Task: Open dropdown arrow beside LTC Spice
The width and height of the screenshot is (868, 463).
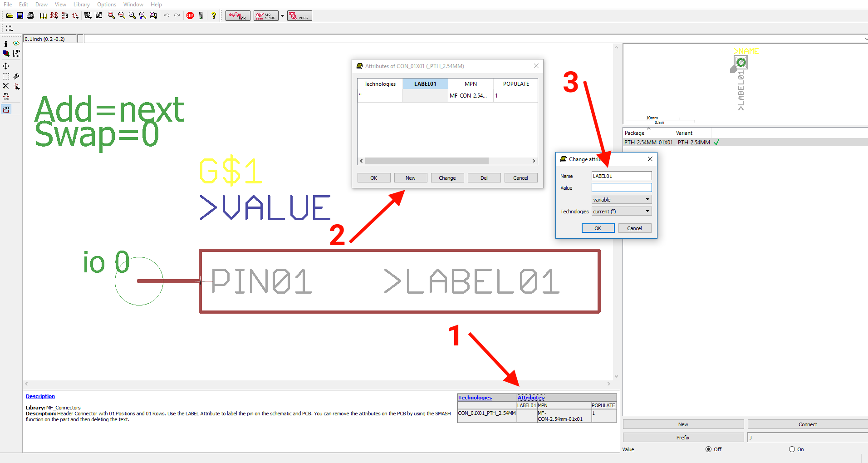Action: [x=282, y=16]
